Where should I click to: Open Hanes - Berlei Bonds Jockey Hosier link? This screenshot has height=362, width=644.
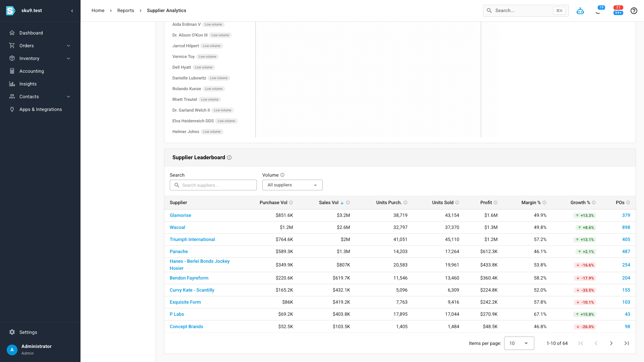(200, 265)
